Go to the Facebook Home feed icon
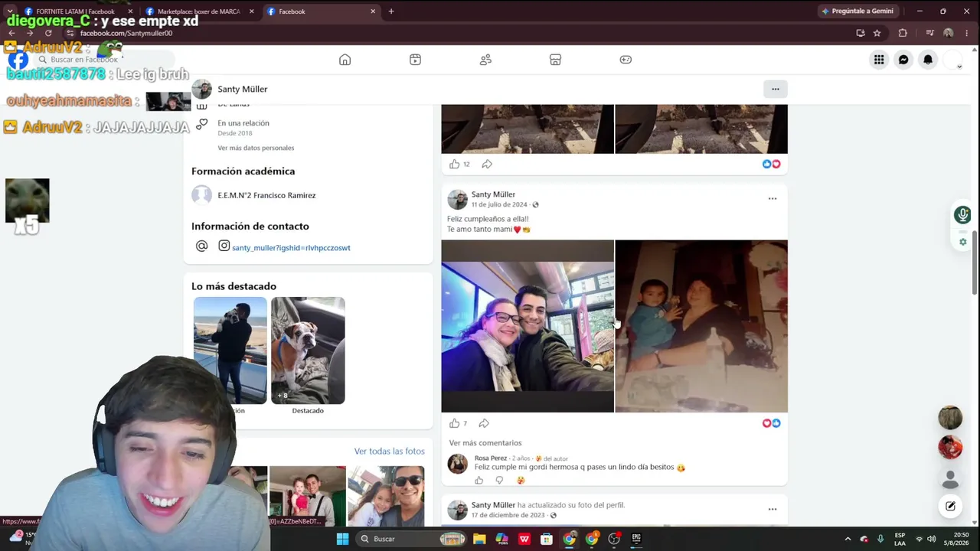The width and height of the screenshot is (980, 551). pos(345,60)
